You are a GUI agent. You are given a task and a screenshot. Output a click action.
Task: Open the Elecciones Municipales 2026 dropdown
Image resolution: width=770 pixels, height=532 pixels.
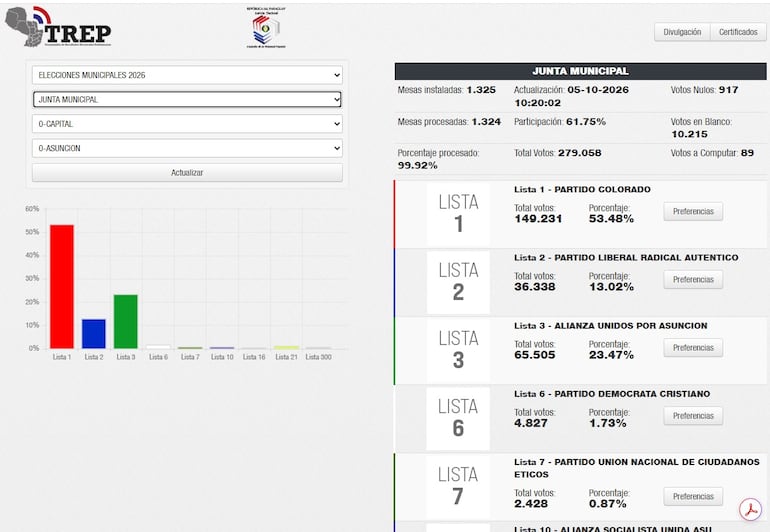[187, 75]
